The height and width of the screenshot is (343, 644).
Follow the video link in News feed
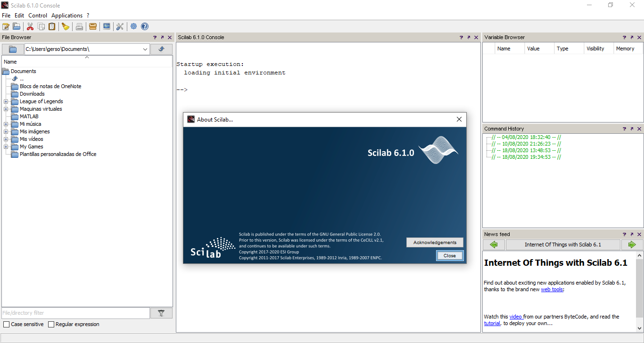coord(515,317)
